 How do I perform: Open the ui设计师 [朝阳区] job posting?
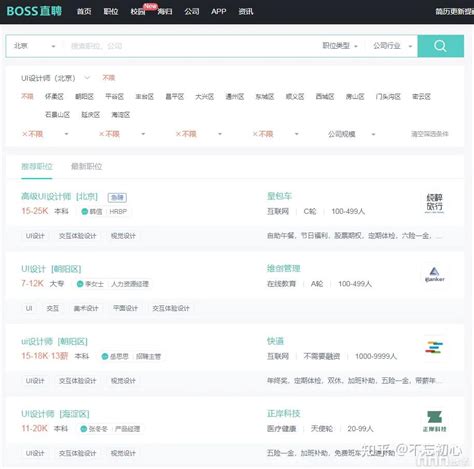[x=54, y=341]
